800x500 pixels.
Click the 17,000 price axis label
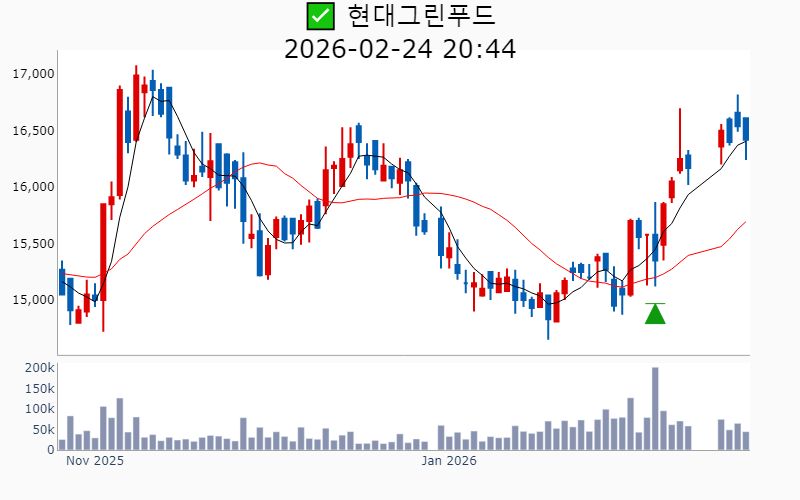coord(32,74)
